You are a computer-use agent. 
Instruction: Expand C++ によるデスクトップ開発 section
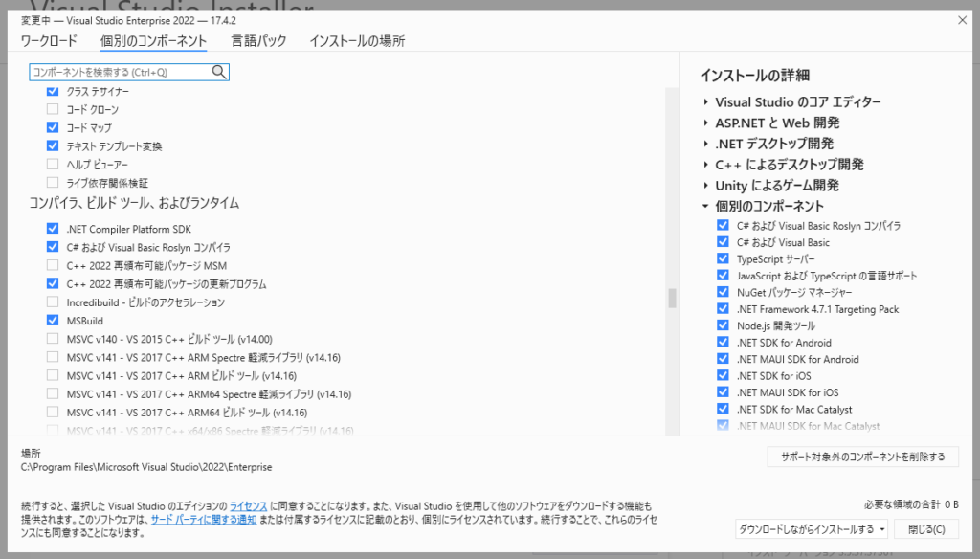pyautogui.click(x=705, y=165)
